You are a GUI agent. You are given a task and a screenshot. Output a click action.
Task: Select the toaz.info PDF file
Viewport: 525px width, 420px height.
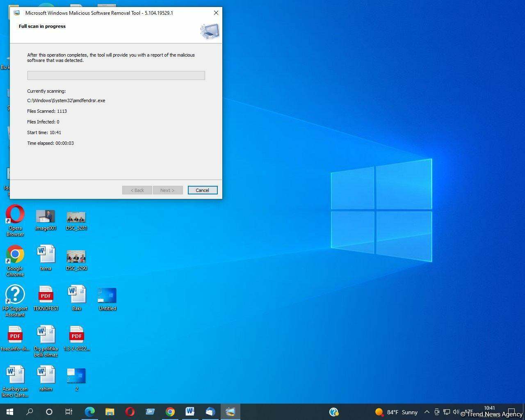[x=15, y=338]
